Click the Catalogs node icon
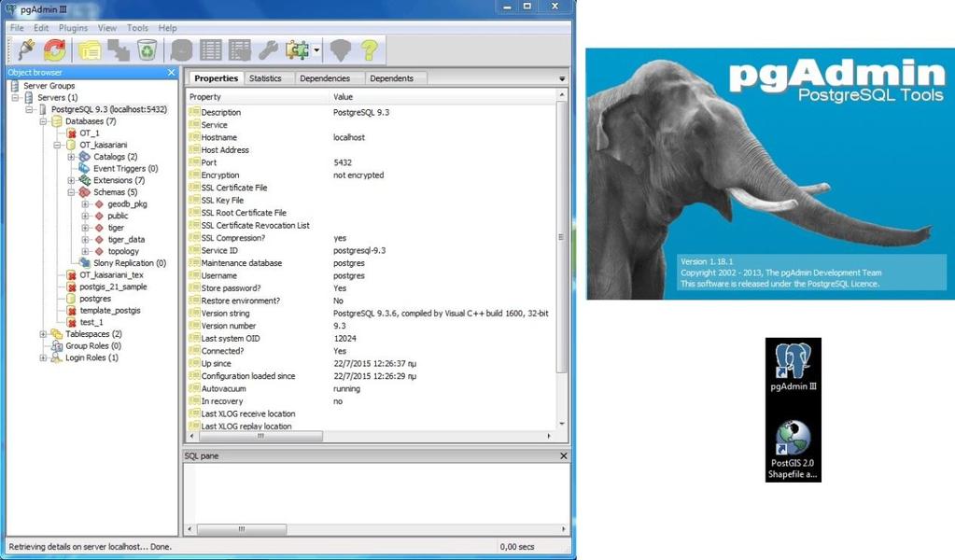 coord(85,157)
